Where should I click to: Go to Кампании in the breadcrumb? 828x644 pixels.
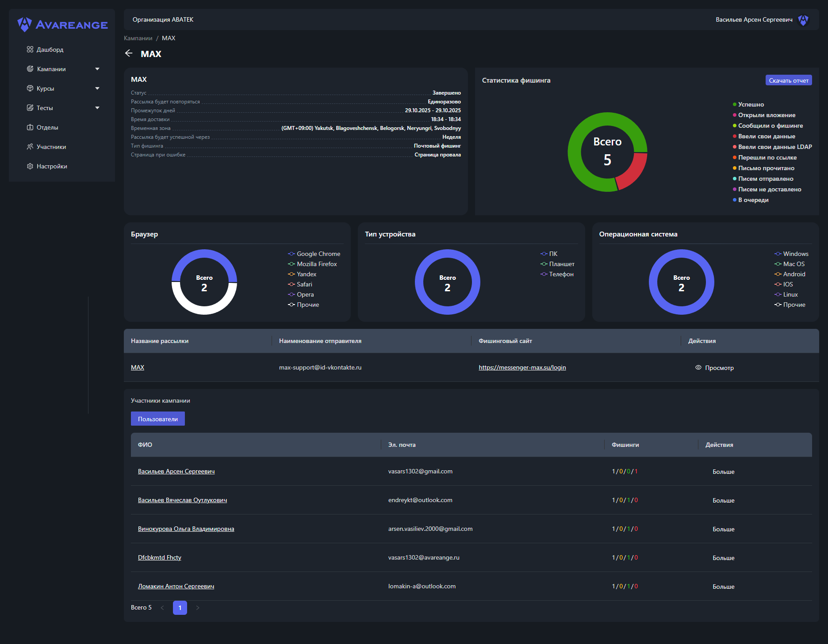[138, 38]
